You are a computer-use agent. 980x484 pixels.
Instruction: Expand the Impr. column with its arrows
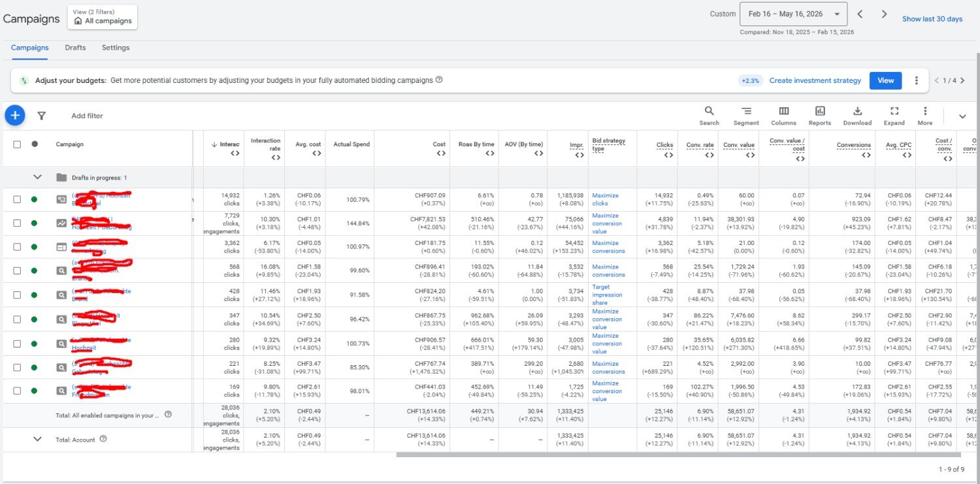click(x=579, y=154)
